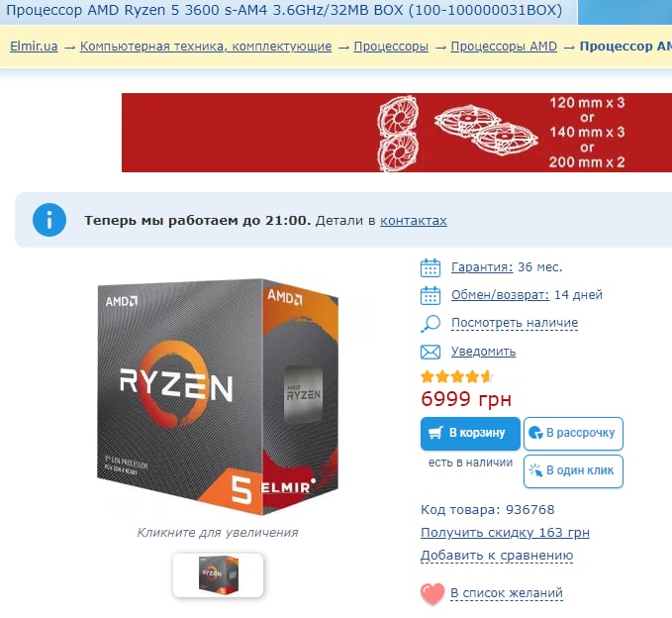Image resolution: width=672 pixels, height=618 pixels.
Task: Click Добавить к сравнению link
Action: click(x=497, y=556)
